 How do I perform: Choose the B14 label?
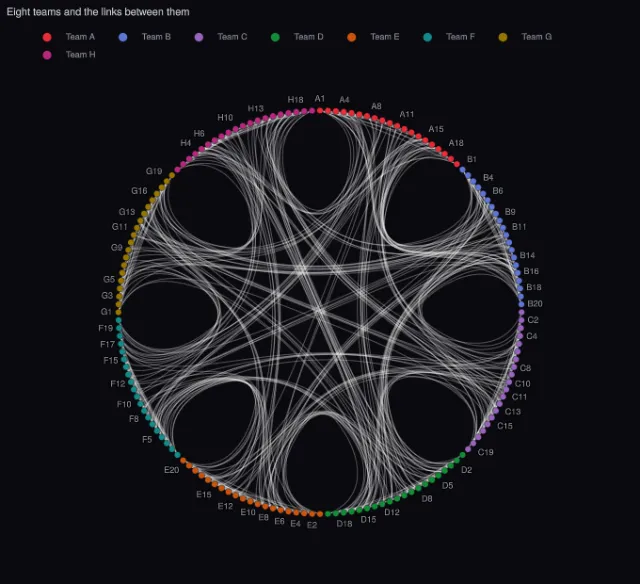pos(527,255)
